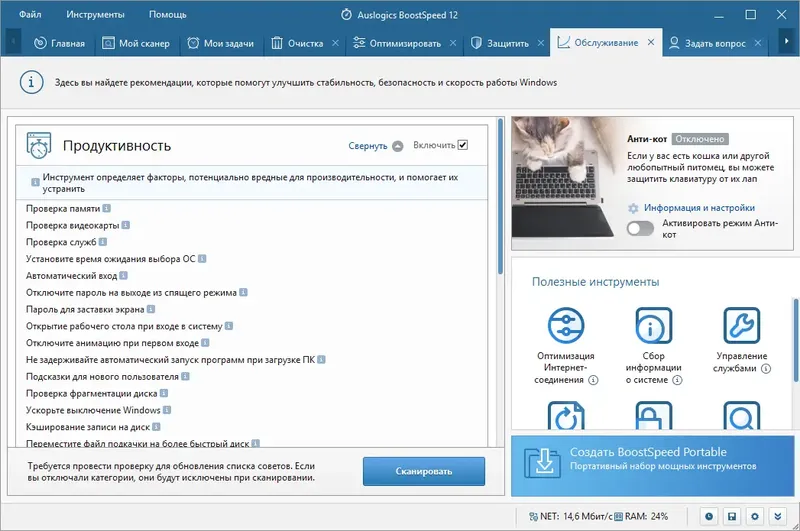This screenshot has width=800, height=531.
Task: Switch to the Очистка tab
Action: tap(297, 43)
